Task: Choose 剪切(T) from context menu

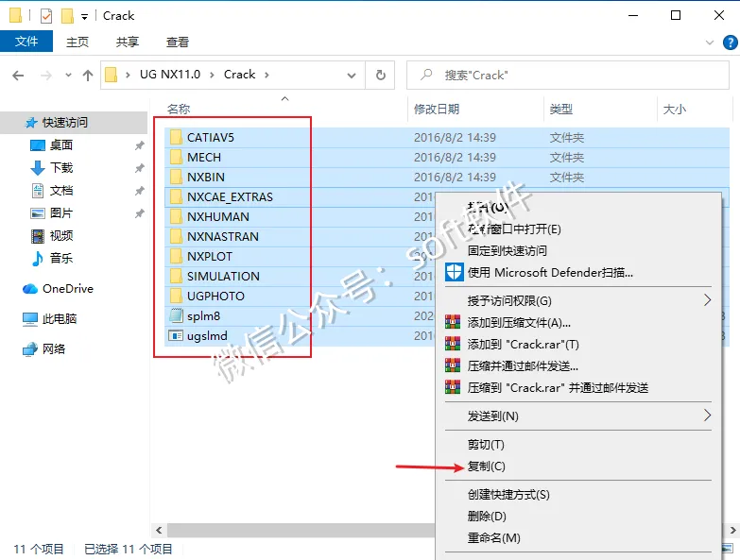Action: 578,444
